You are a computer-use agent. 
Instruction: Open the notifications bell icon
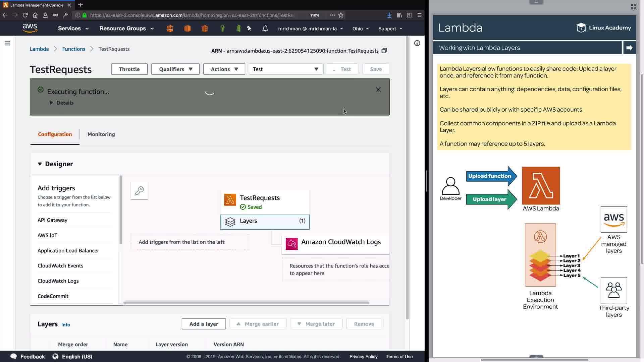265,28
